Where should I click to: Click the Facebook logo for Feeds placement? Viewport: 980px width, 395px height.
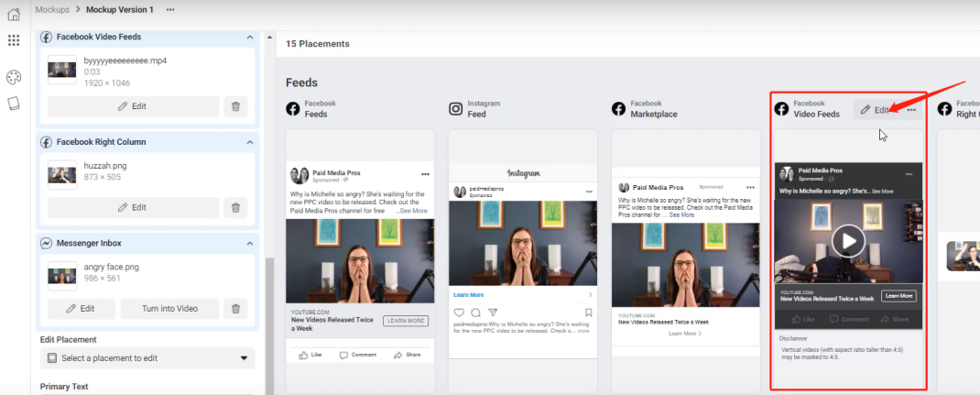pos(293,109)
